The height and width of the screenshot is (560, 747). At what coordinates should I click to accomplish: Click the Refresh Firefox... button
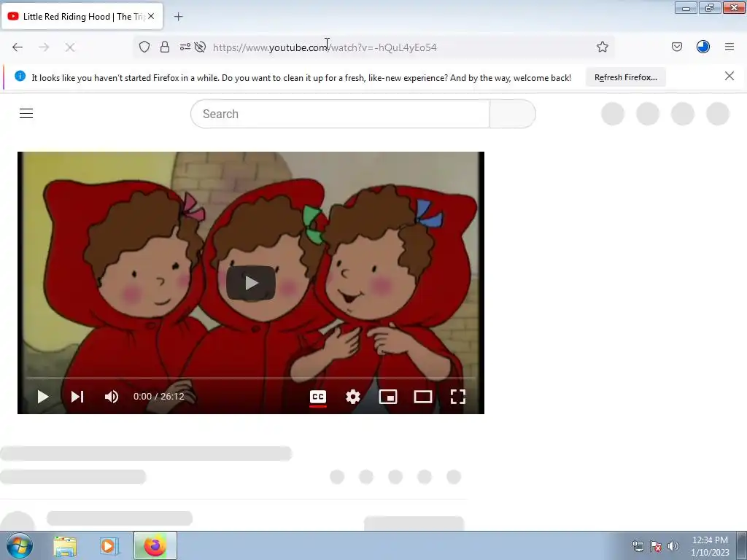click(625, 77)
